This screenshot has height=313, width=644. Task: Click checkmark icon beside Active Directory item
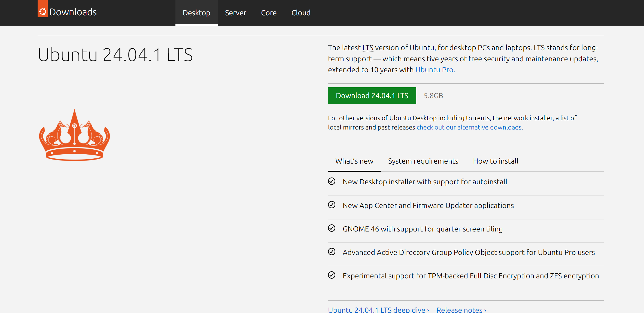(x=332, y=252)
